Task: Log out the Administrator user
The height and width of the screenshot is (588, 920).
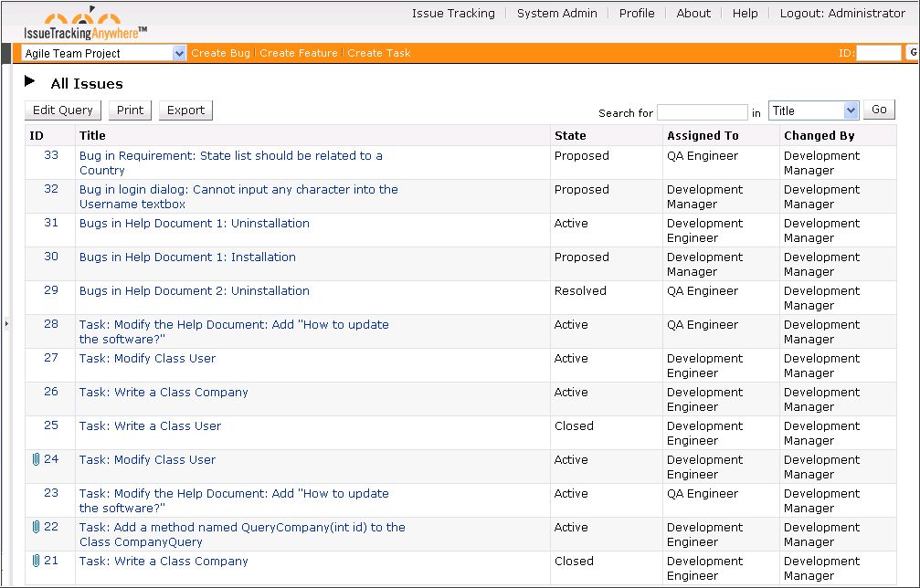Action: click(842, 14)
